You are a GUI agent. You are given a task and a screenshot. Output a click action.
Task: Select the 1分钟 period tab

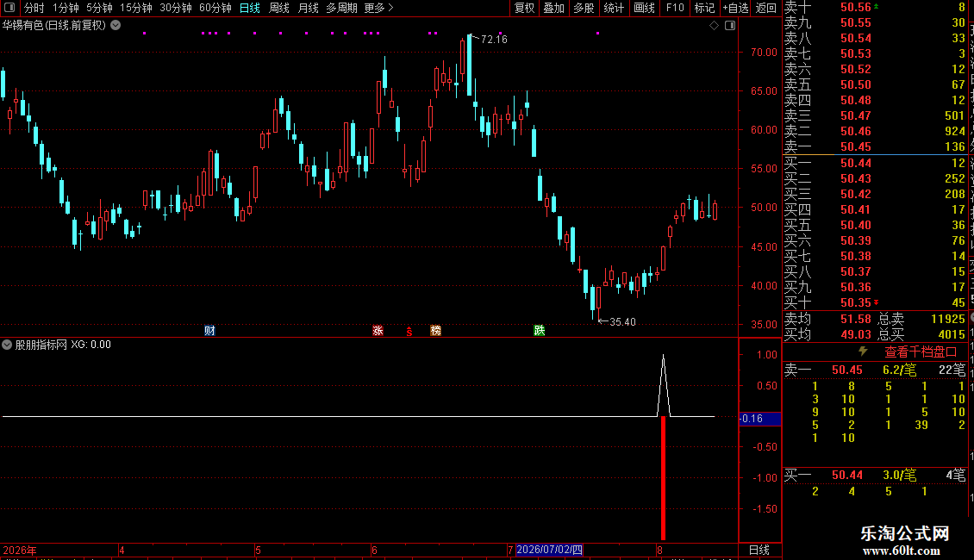[66, 8]
